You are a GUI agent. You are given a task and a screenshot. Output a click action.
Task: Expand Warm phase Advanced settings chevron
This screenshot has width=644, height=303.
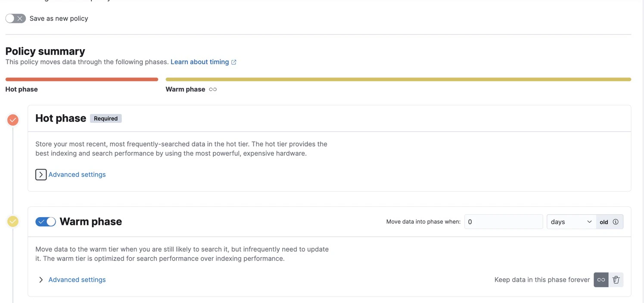[41, 280]
